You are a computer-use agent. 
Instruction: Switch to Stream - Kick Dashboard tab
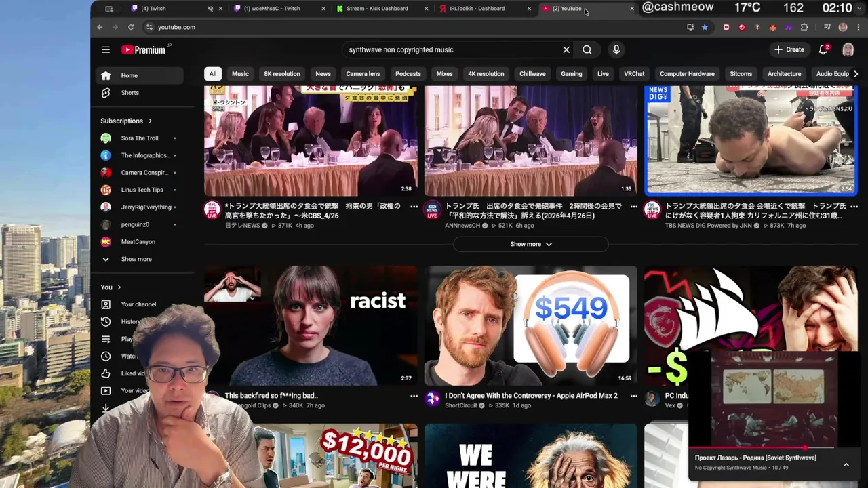coord(377,9)
